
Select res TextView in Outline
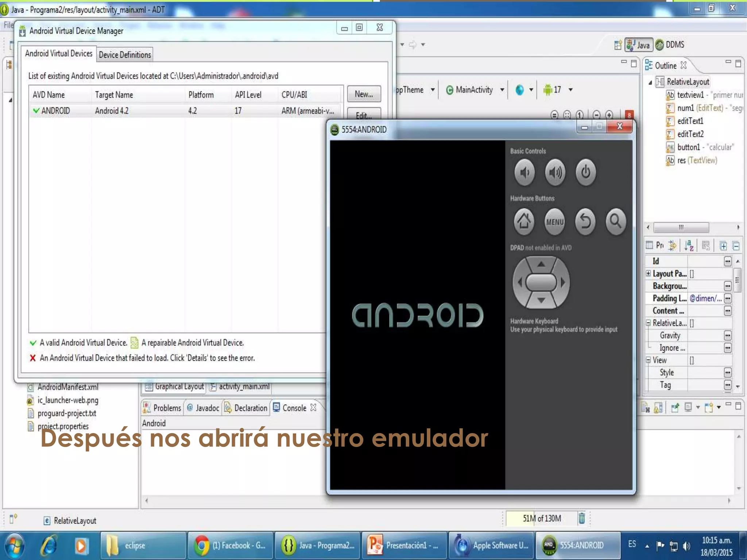[692, 160]
